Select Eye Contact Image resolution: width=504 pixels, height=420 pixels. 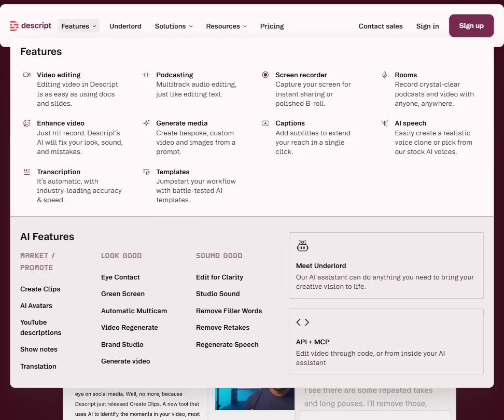coord(120,277)
